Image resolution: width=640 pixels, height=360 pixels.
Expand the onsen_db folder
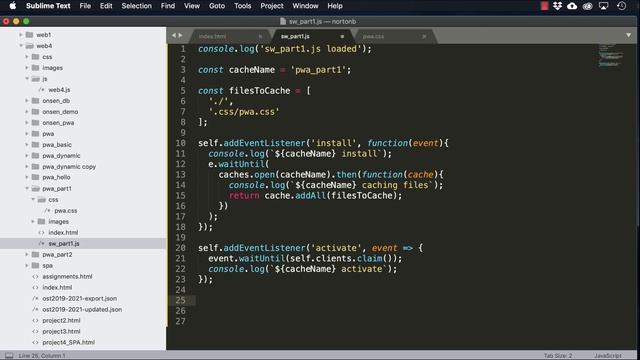(x=27, y=100)
